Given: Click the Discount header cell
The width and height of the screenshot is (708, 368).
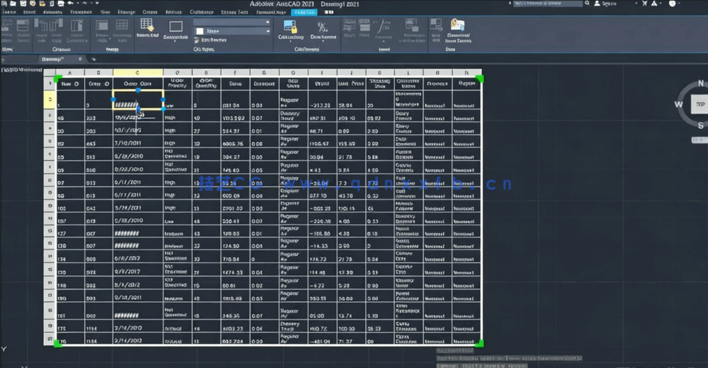Looking at the screenshot, I should 264,84.
